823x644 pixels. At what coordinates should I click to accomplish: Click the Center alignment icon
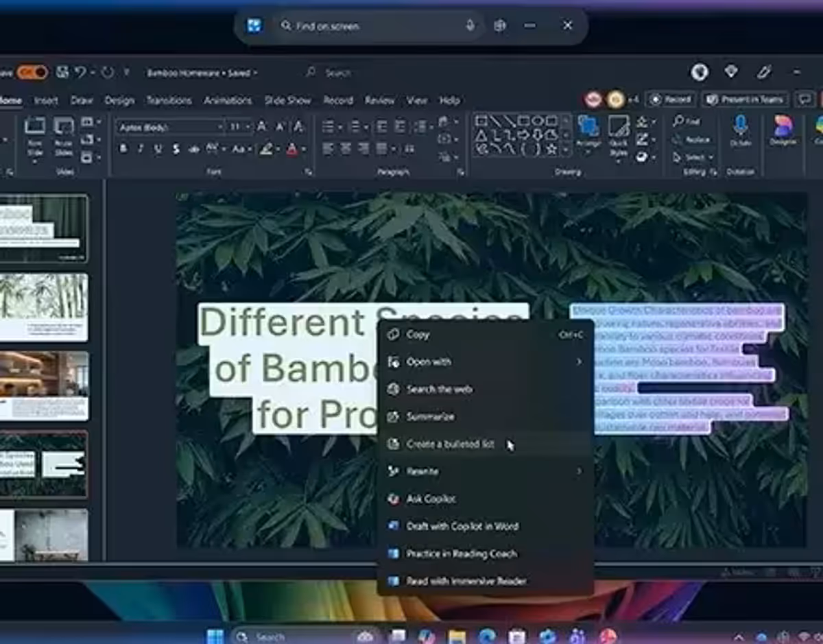[346, 149]
